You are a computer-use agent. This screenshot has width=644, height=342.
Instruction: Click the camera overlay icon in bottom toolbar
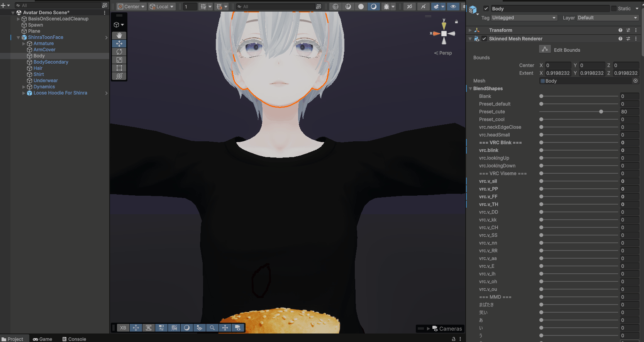pos(238,328)
